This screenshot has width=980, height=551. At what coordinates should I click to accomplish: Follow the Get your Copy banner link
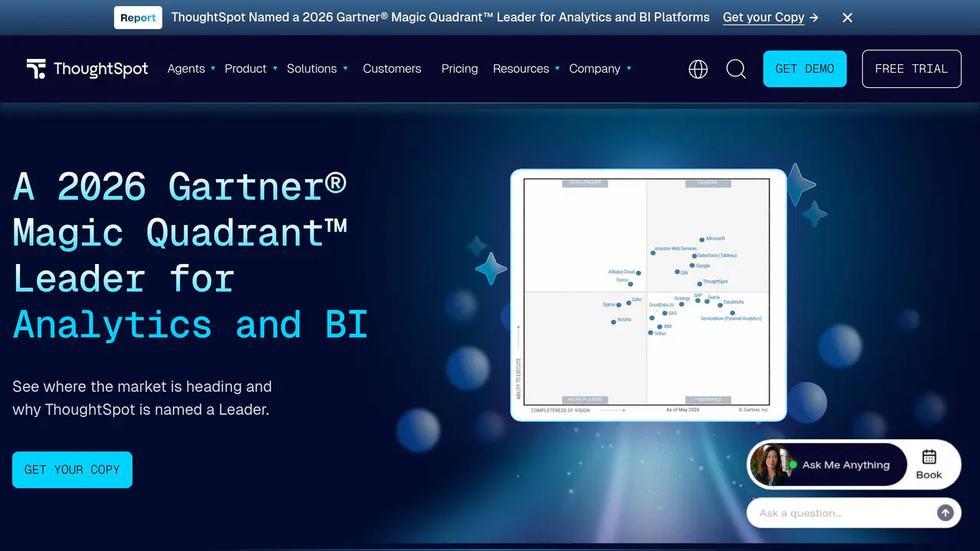coord(770,18)
